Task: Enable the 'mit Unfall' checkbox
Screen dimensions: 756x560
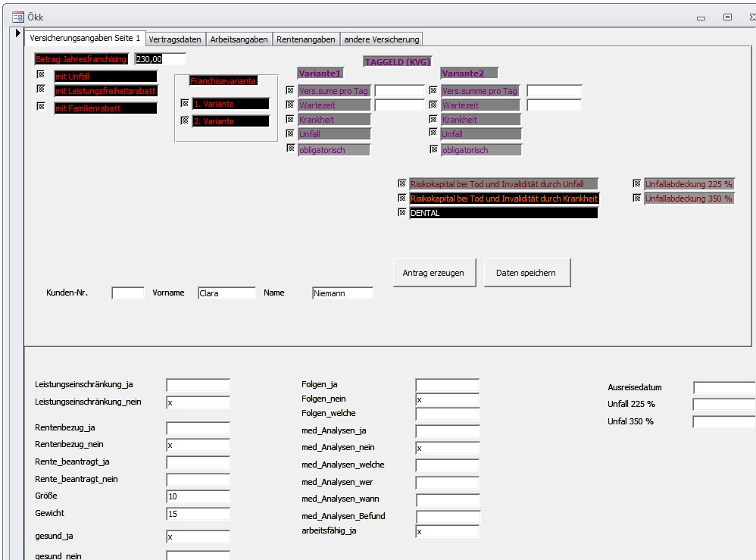Action: coord(41,75)
